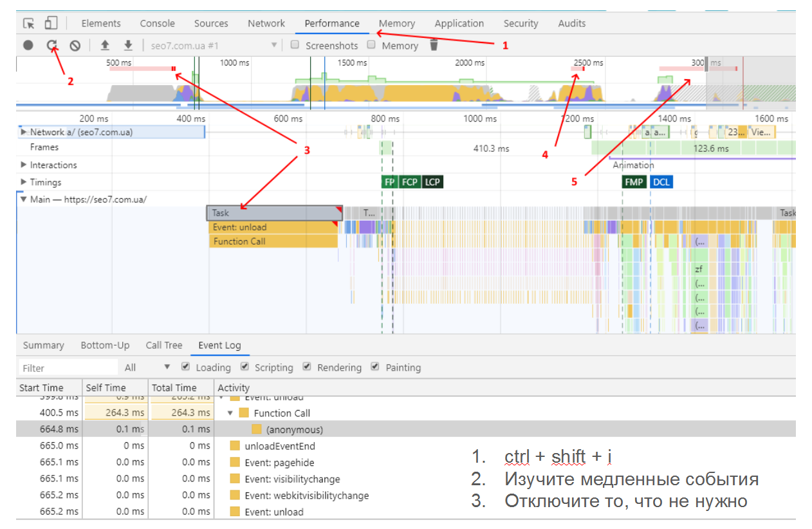Collapse the Main thread track
812x529 pixels.
(x=24, y=200)
